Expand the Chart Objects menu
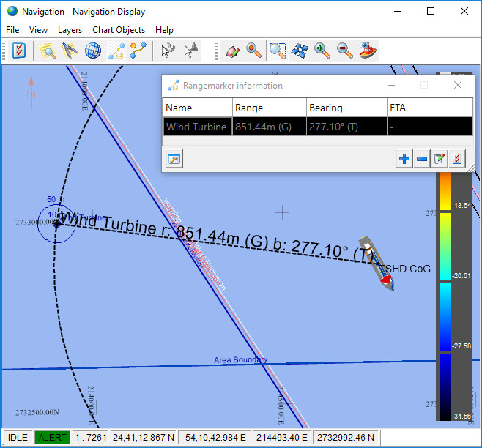This screenshot has height=448, width=482. pos(119,30)
